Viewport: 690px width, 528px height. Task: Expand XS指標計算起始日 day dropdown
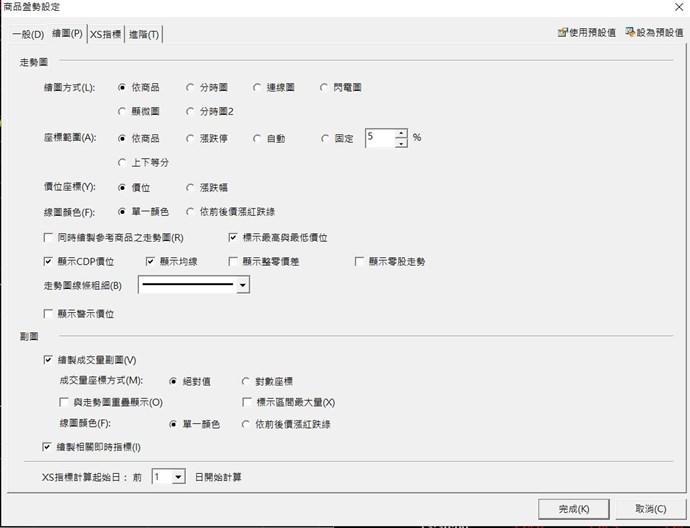(179, 477)
